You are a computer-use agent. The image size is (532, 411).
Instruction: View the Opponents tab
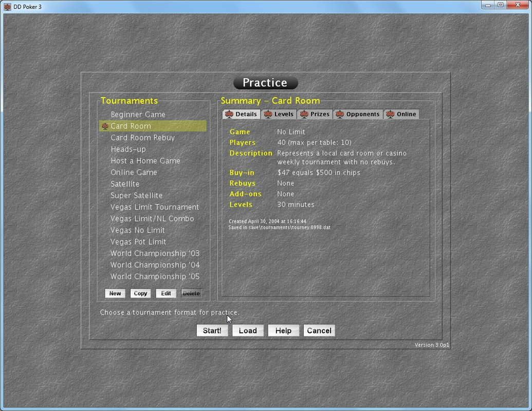coord(358,114)
